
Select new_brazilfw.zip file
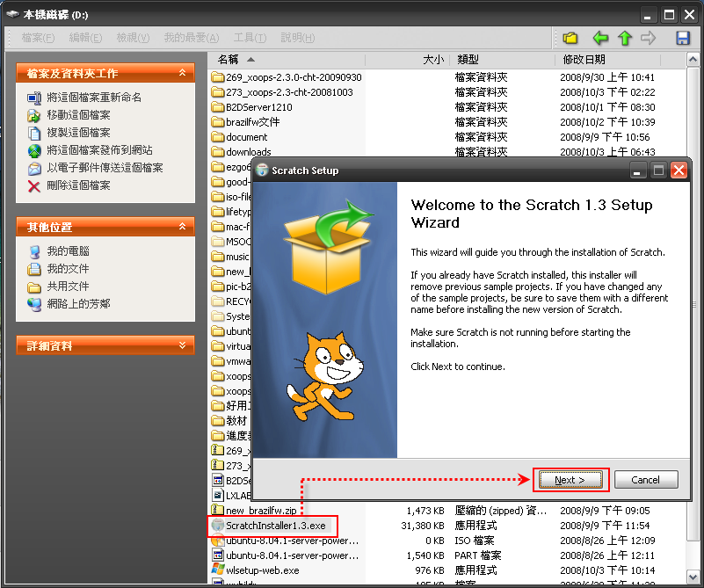pos(261,511)
